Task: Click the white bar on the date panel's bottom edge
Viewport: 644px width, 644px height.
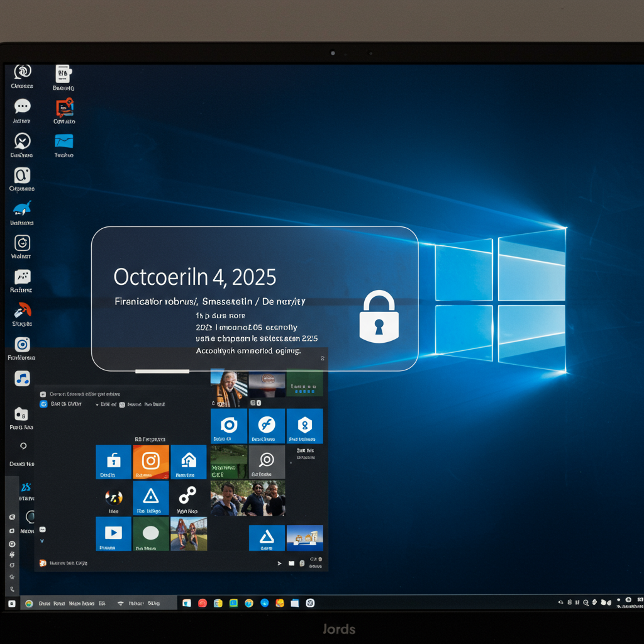Action: point(162,371)
